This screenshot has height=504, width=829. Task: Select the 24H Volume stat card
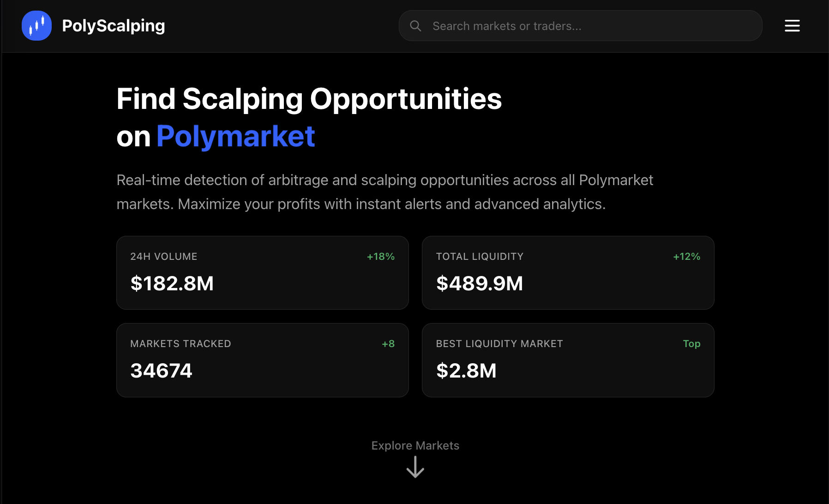point(262,272)
